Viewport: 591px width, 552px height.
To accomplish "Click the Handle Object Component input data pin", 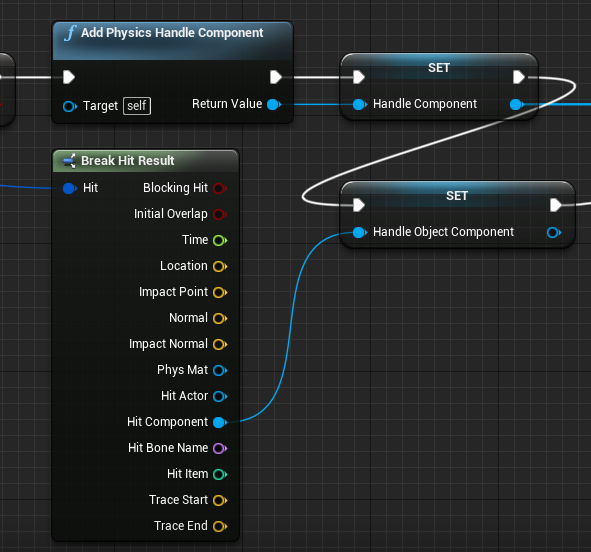I will pos(360,232).
